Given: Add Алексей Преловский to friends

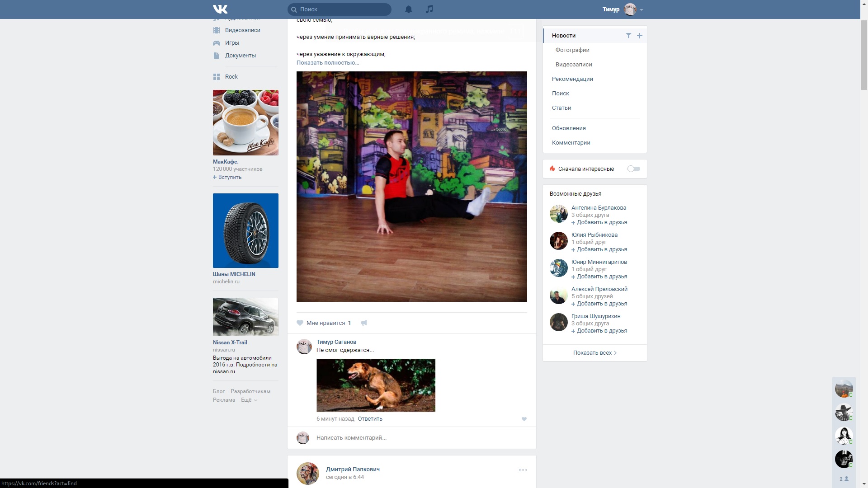Looking at the screenshot, I should [599, 304].
